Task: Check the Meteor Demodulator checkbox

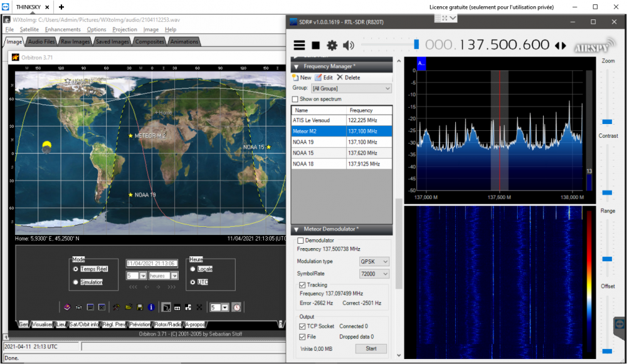Action: (300, 241)
